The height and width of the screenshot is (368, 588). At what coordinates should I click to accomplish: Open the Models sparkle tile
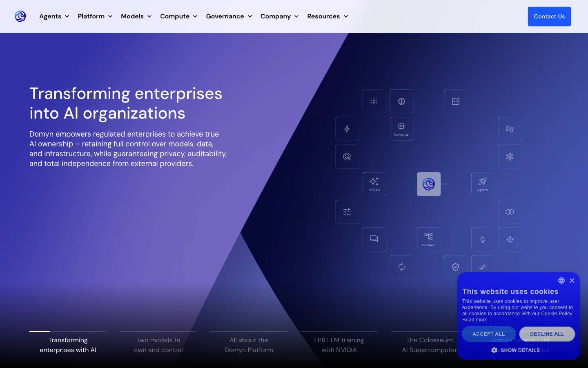[374, 184]
